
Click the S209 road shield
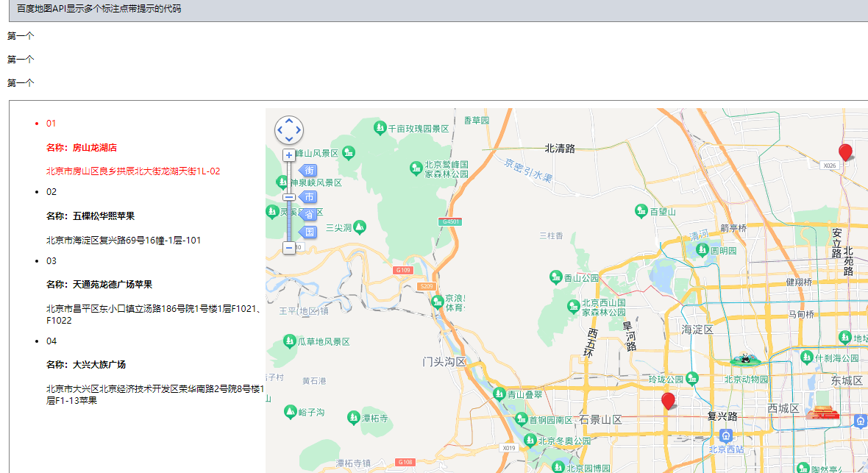(426, 286)
